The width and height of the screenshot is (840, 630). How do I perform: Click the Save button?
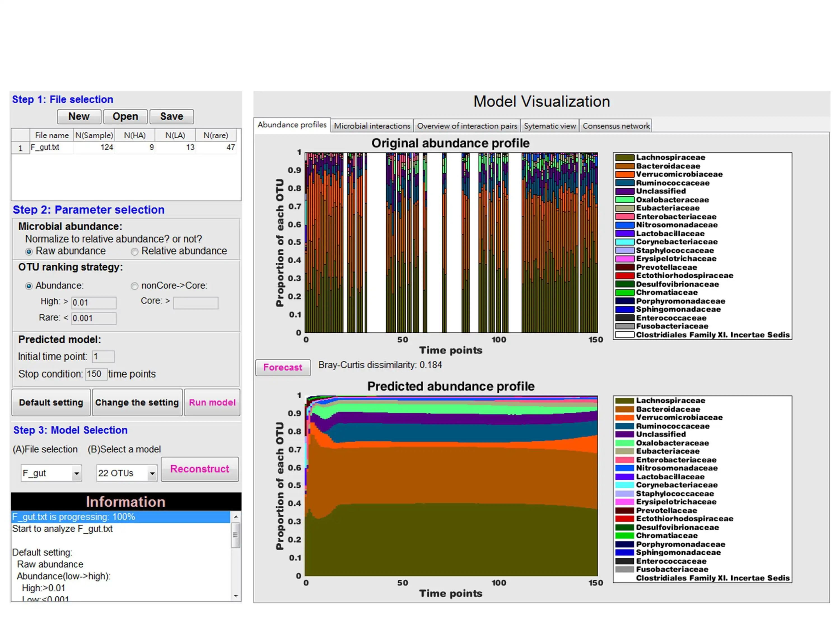172,116
